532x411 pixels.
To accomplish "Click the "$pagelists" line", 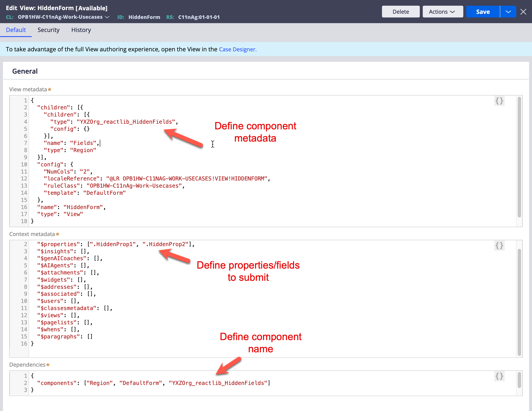I will pyautogui.click(x=65, y=322).
